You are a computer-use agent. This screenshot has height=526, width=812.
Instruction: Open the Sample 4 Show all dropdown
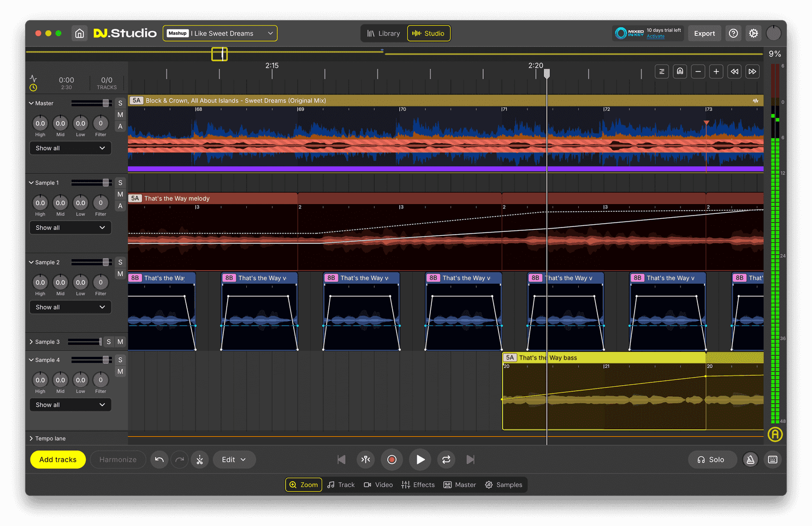(70, 405)
